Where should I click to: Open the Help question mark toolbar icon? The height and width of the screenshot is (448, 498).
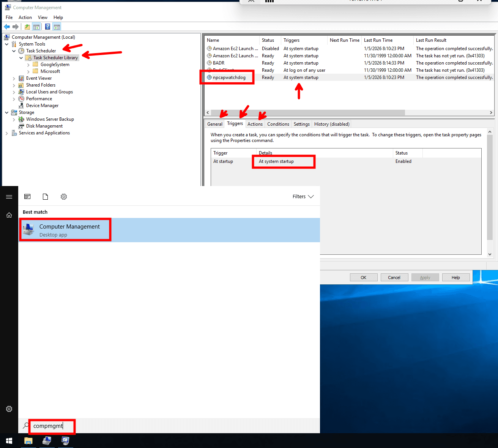(x=47, y=27)
